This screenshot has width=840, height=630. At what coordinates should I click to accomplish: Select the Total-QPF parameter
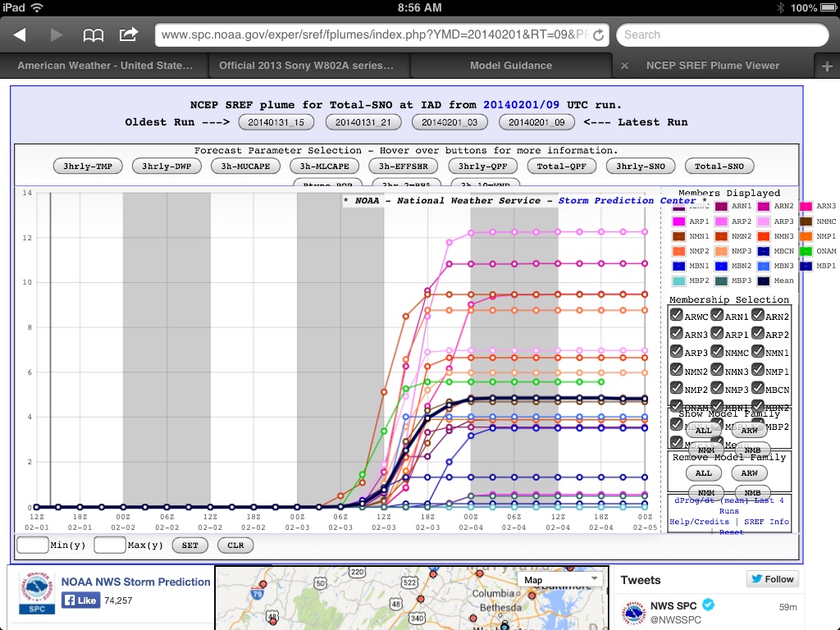tap(561, 166)
